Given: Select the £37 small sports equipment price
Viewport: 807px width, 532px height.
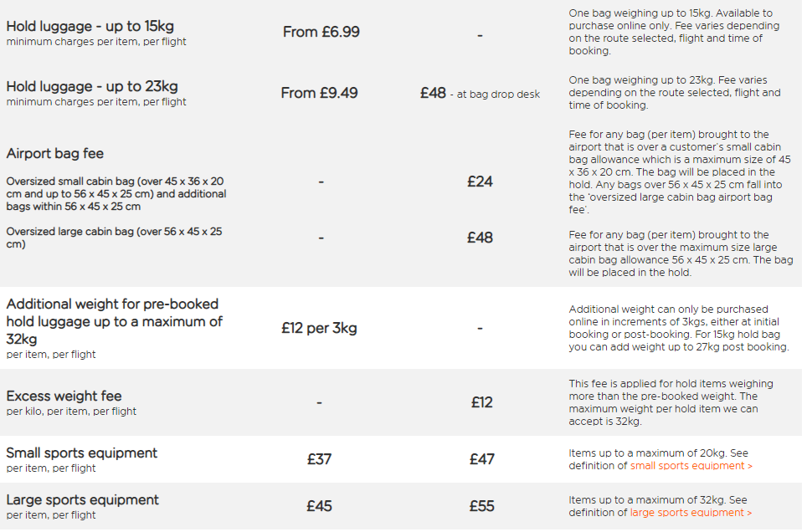Looking at the screenshot, I should [x=319, y=459].
